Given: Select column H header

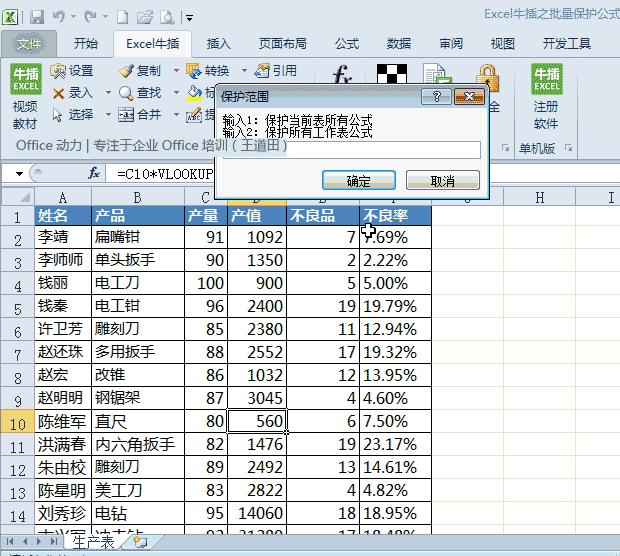Looking at the screenshot, I should tap(539, 197).
